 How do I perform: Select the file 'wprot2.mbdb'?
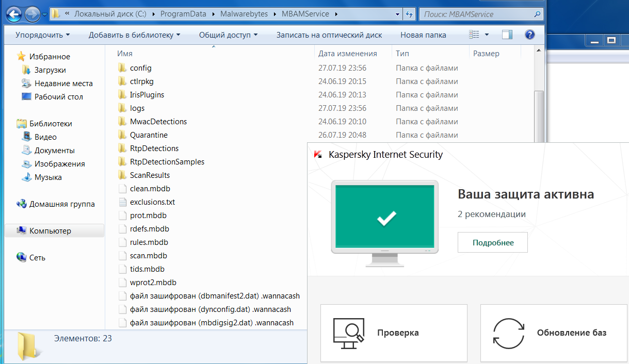pyautogui.click(x=153, y=283)
